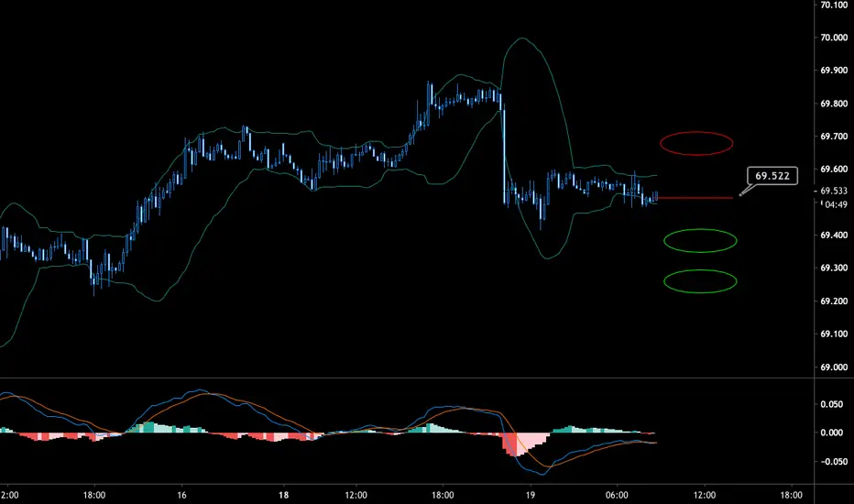The width and height of the screenshot is (854, 504).
Task: Click the 0.050 MACD axis label
Action: click(x=832, y=404)
